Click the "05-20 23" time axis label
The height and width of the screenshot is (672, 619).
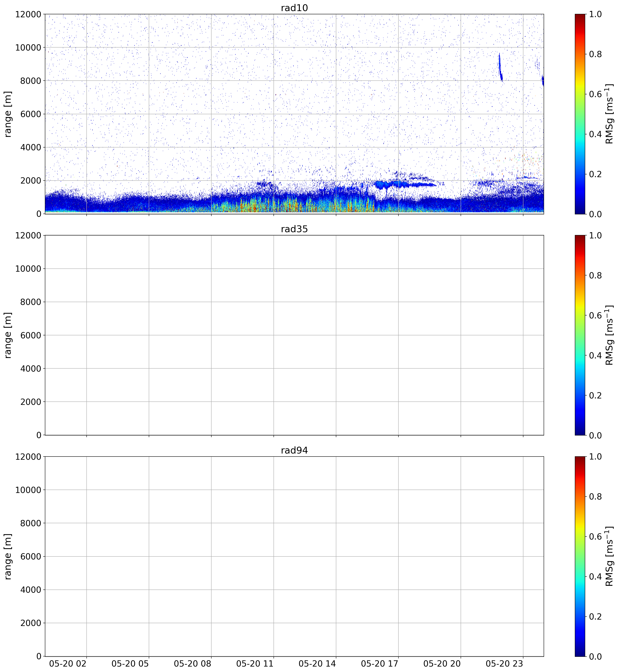coord(504,664)
